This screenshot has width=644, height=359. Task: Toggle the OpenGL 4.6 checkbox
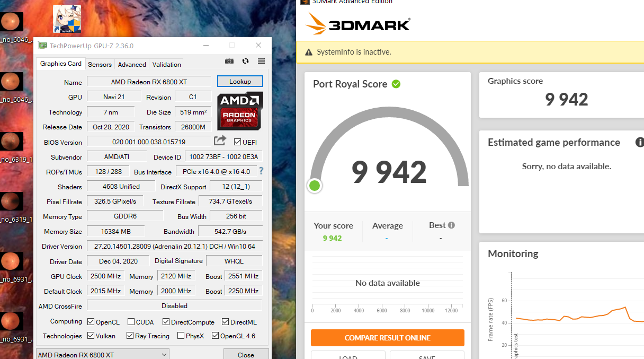pyautogui.click(x=216, y=336)
